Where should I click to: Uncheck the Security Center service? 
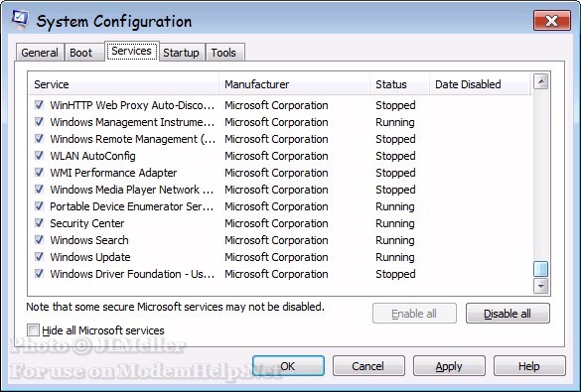tap(39, 223)
